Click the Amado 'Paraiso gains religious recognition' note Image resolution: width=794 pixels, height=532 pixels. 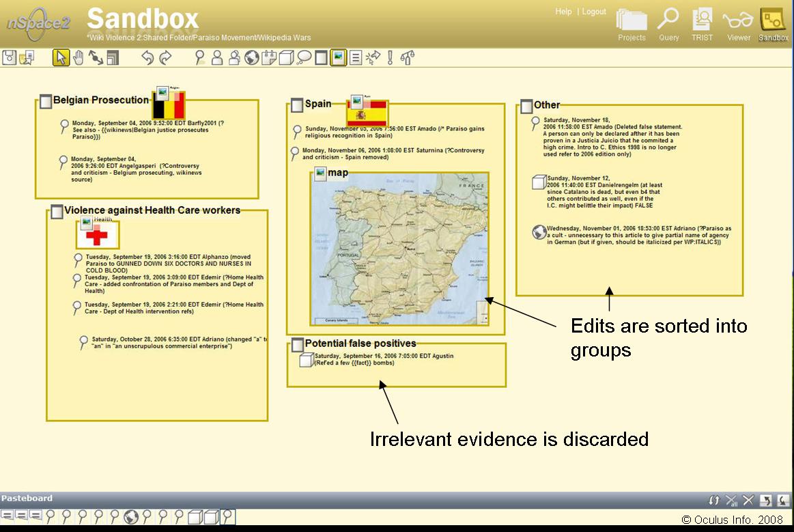coord(395,132)
